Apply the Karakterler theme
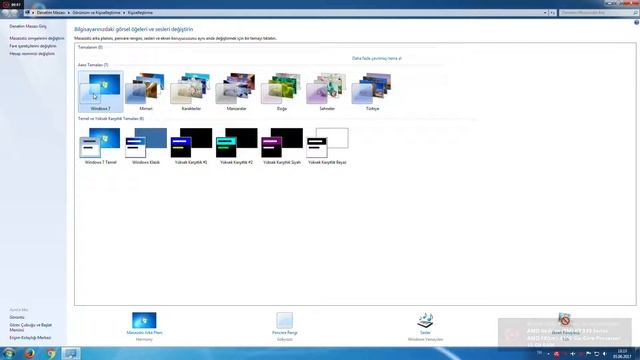640x360 pixels. 191,91
